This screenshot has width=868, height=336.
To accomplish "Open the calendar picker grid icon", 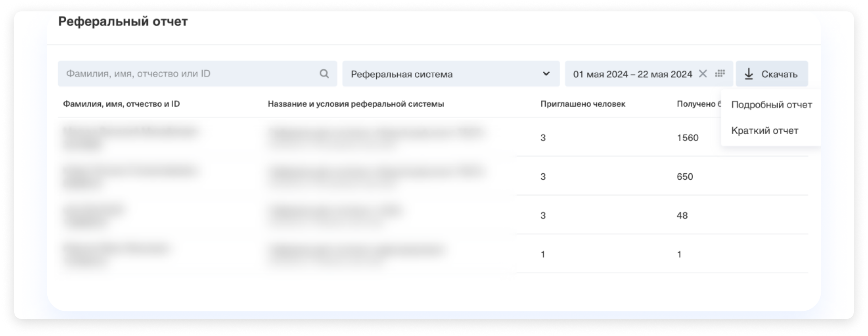I will tap(720, 74).
